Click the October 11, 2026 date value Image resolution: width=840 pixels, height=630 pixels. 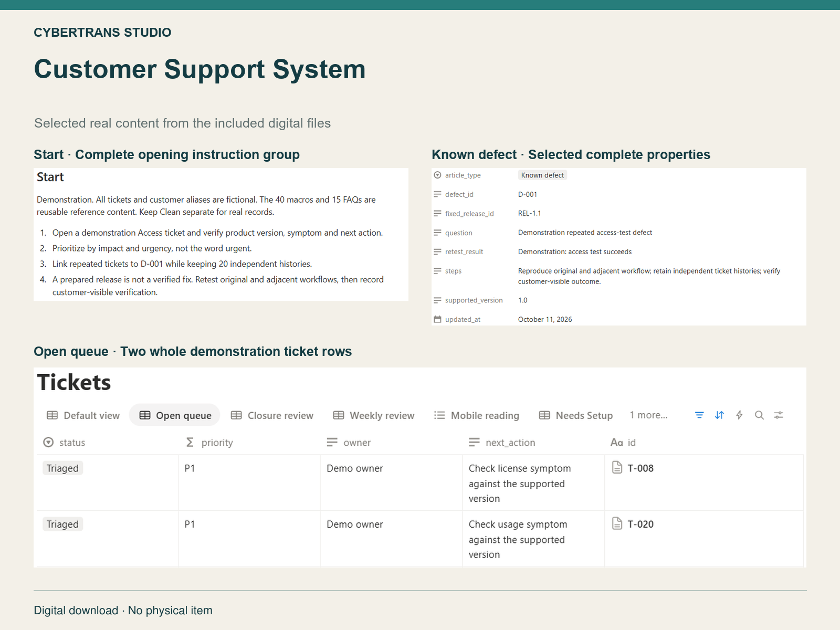click(x=545, y=319)
